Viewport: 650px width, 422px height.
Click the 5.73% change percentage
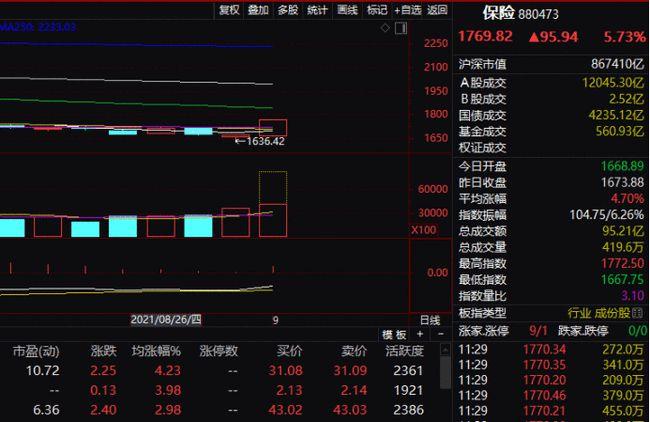(624, 37)
